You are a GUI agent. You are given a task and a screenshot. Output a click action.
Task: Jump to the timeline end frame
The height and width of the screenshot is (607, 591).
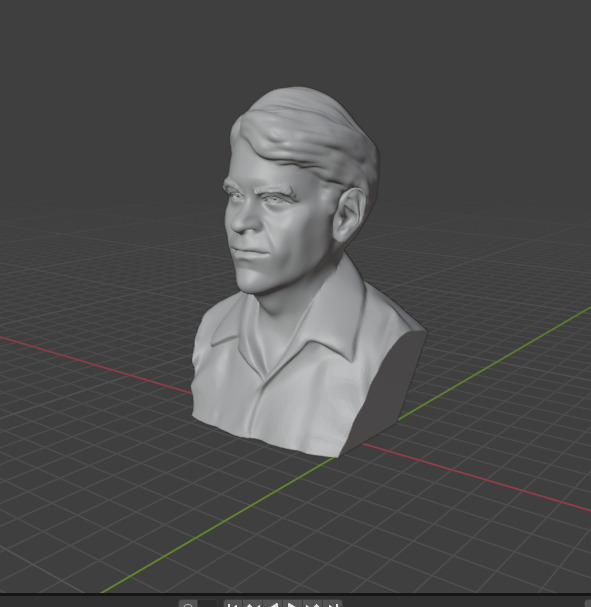click(x=332, y=604)
